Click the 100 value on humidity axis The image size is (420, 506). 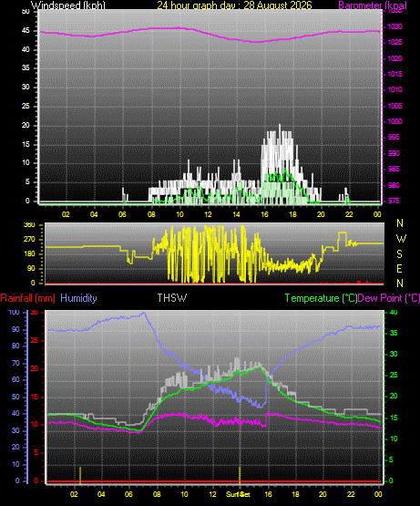click(x=14, y=312)
